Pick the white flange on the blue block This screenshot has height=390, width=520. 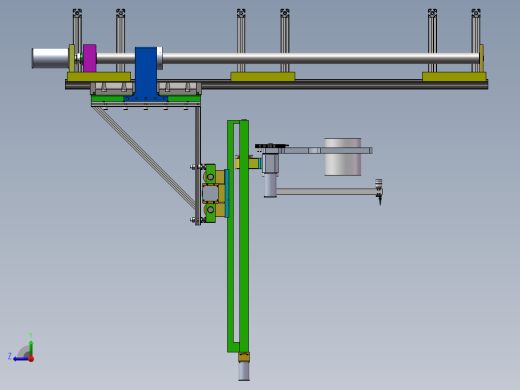tap(160, 58)
